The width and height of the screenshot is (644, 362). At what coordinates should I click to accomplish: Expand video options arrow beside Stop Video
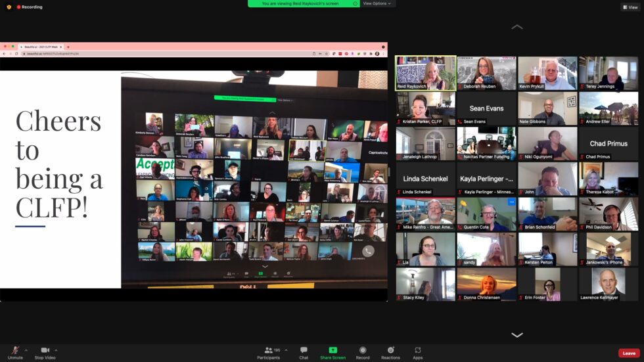(x=56, y=350)
